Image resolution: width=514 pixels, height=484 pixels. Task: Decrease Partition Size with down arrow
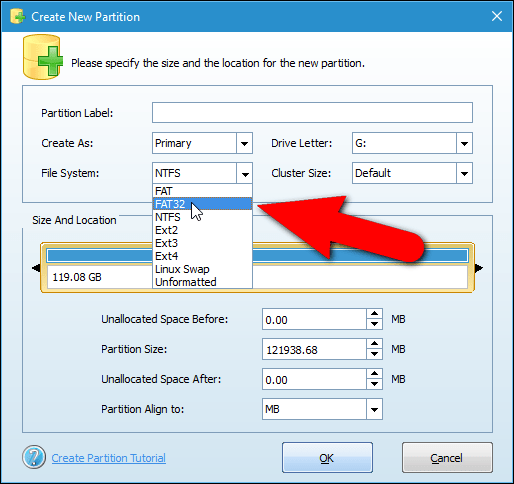374,354
